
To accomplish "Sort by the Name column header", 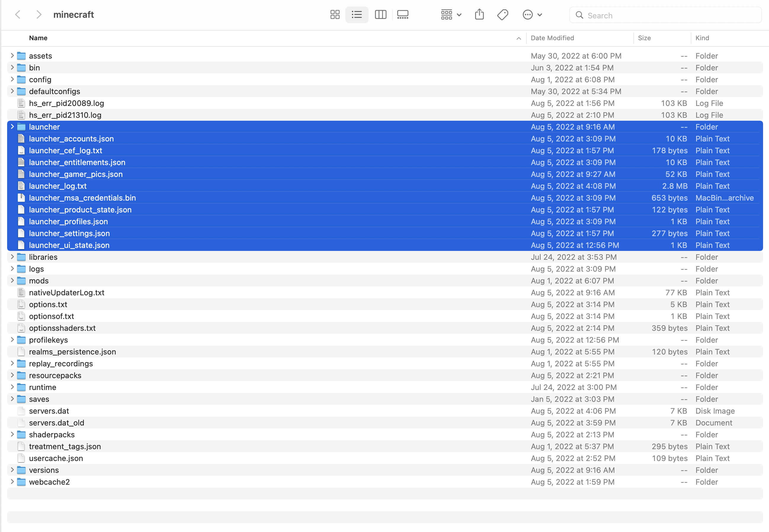I will click(38, 38).
